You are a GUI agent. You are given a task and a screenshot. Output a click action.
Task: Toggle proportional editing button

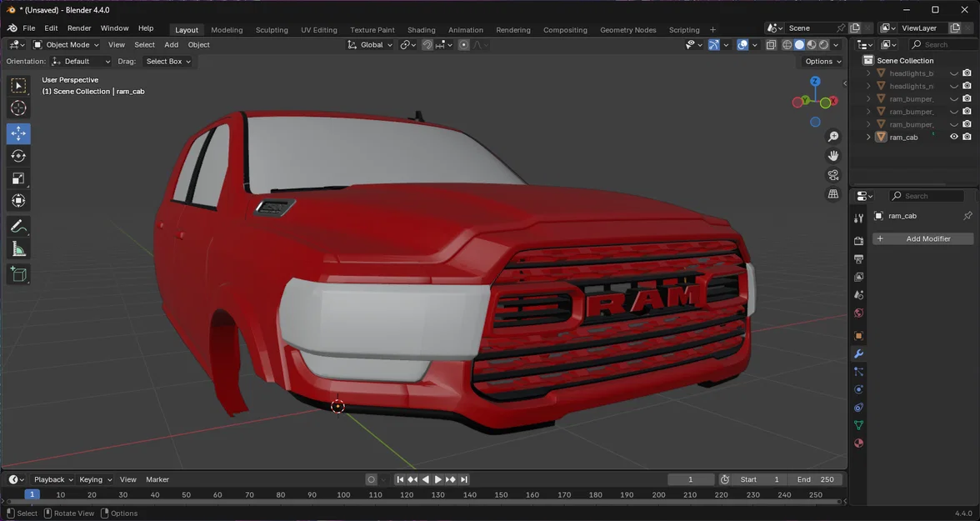pos(463,45)
